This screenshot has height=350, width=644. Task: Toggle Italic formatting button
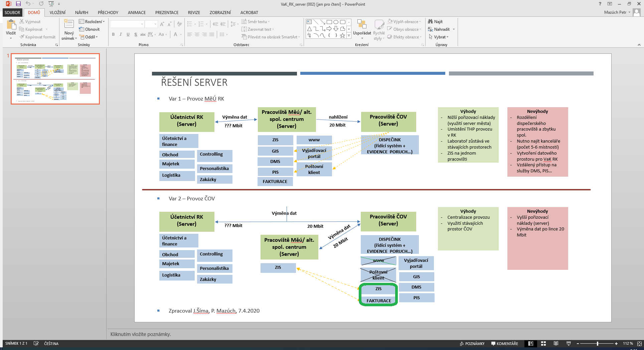(x=121, y=34)
